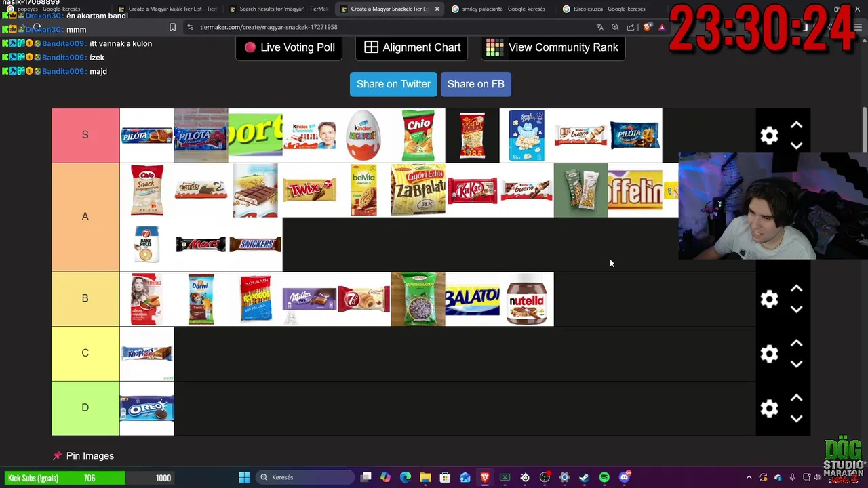Click the bookmark icon in the toolbar
The image size is (868, 488).
click(172, 27)
